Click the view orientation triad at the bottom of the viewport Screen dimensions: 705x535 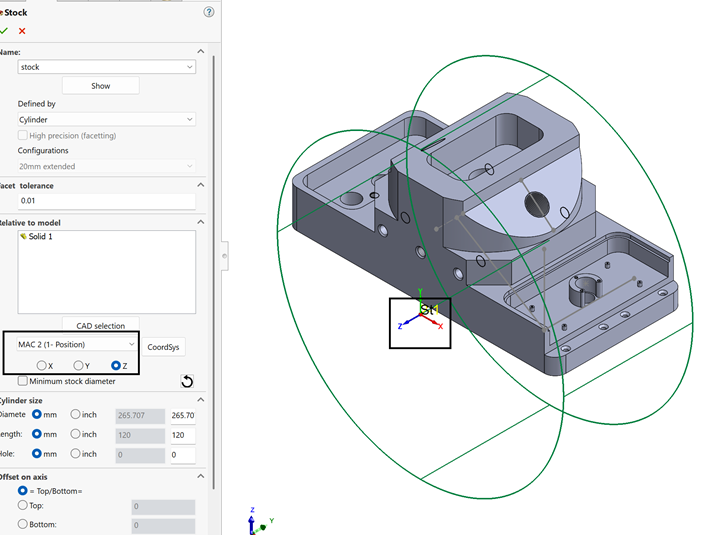(260, 522)
